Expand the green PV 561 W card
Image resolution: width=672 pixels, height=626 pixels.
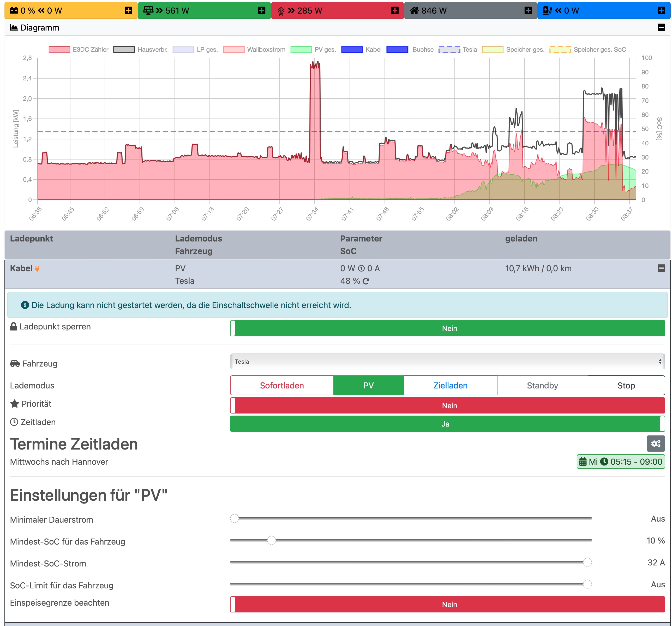coord(261,10)
